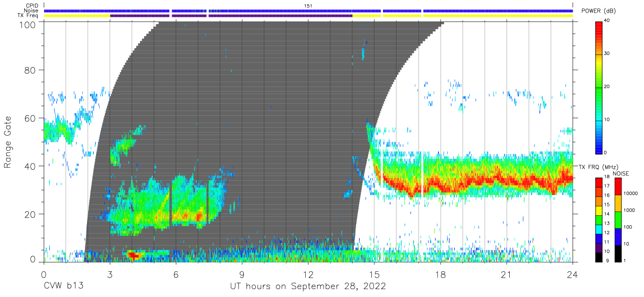Click the 'CPID' label

(x=33, y=6)
